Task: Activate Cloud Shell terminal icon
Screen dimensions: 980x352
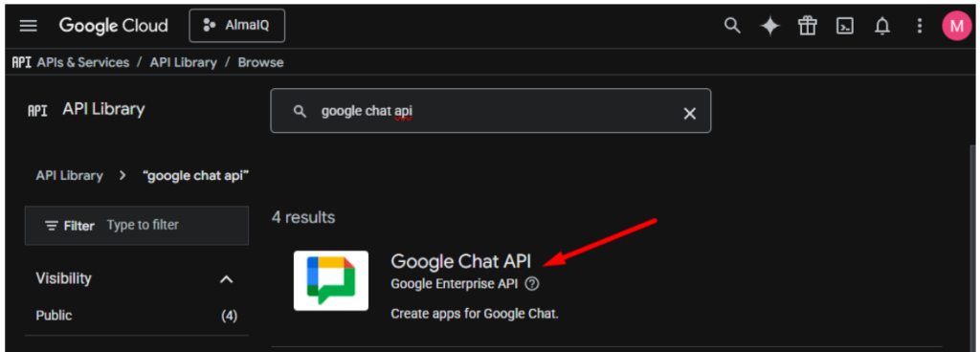Action: (845, 26)
